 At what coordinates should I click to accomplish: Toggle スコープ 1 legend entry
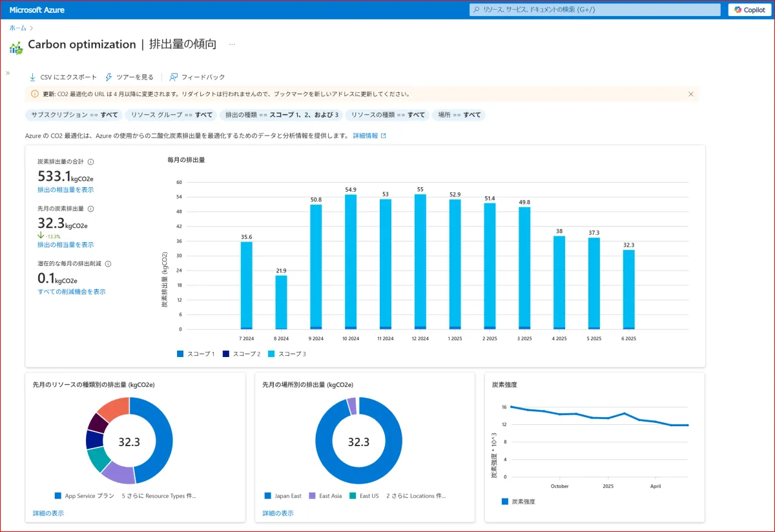195,354
